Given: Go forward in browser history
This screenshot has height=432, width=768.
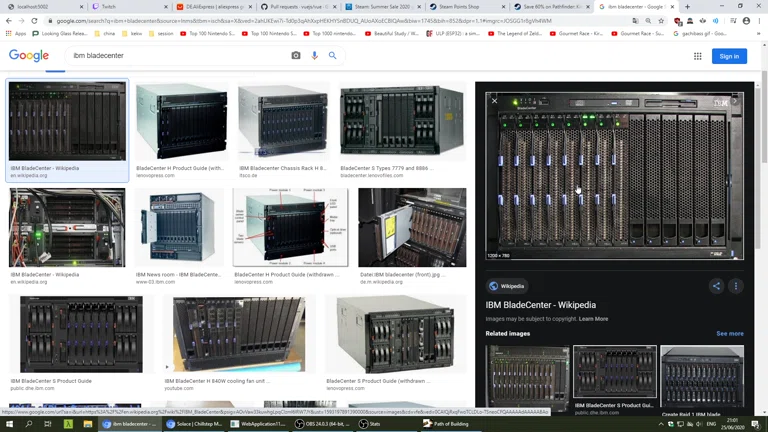Looking at the screenshot, I should click(x=21, y=21).
